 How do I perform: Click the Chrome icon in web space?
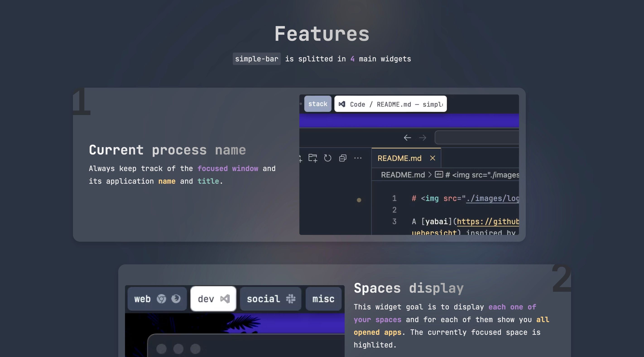pyautogui.click(x=161, y=299)
